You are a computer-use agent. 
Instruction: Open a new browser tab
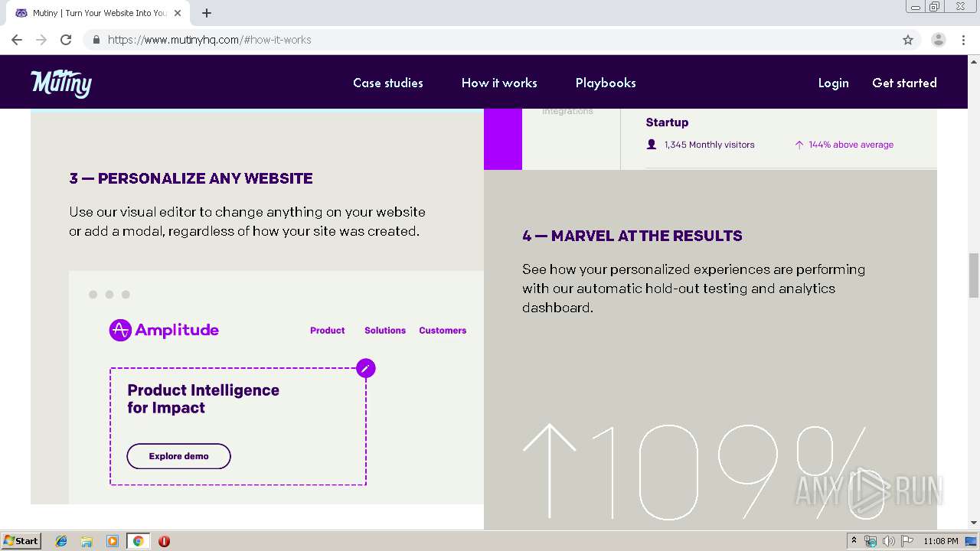207,13
